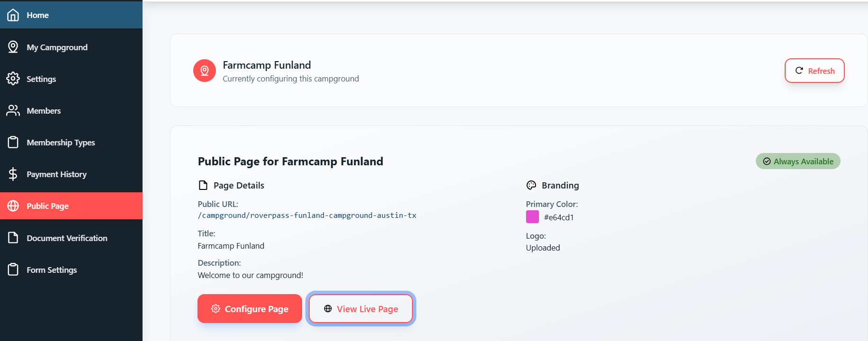
Task: Click the Payment History dollar icon
Action: click(x=13, y=174)
